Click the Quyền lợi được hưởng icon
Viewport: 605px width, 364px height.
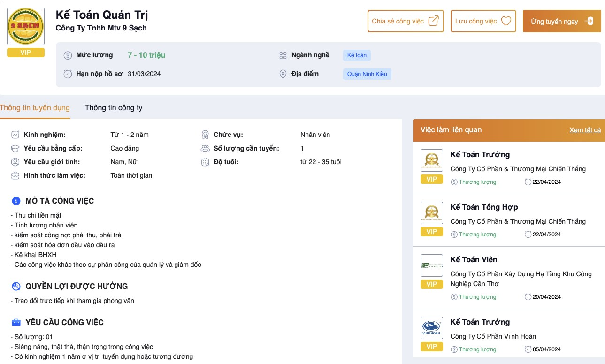tap(16, 286)
